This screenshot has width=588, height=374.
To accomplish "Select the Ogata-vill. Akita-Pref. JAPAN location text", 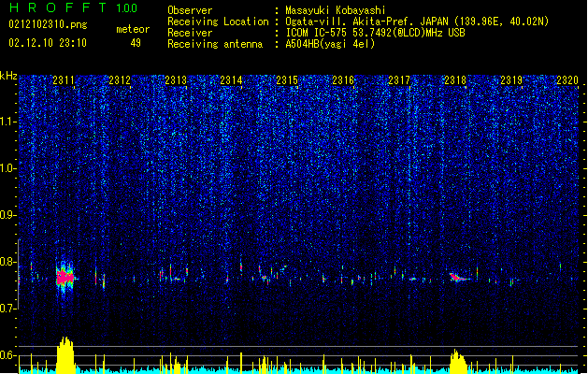I will [417, 22].
